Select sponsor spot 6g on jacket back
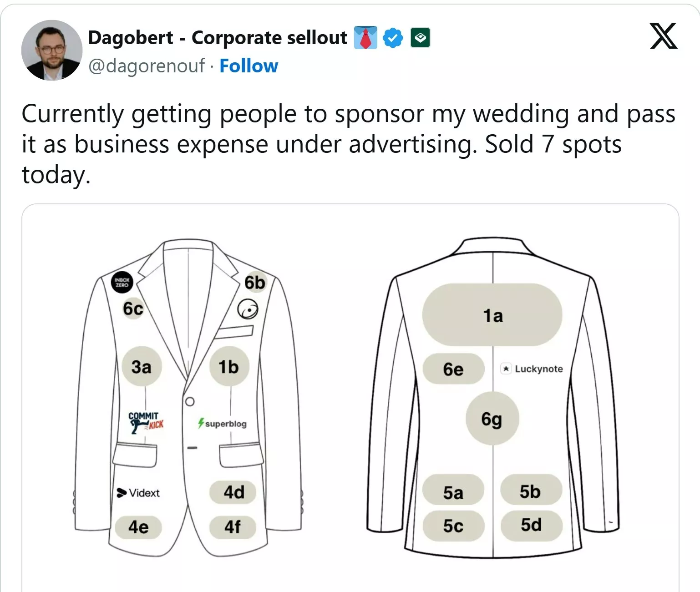 click(492, 419)
